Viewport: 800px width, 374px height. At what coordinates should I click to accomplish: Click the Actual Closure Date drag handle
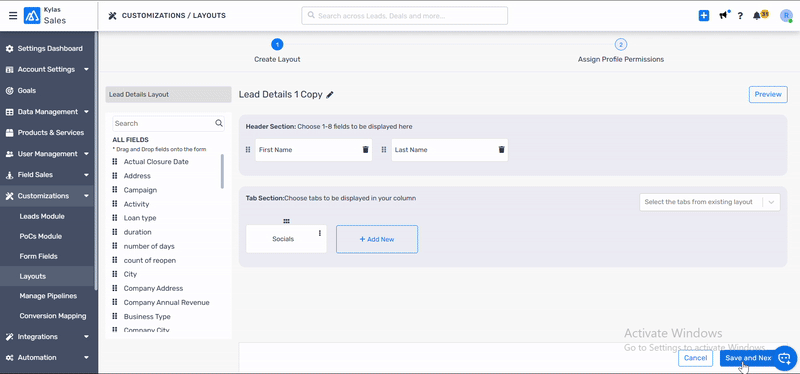(115, 162)
